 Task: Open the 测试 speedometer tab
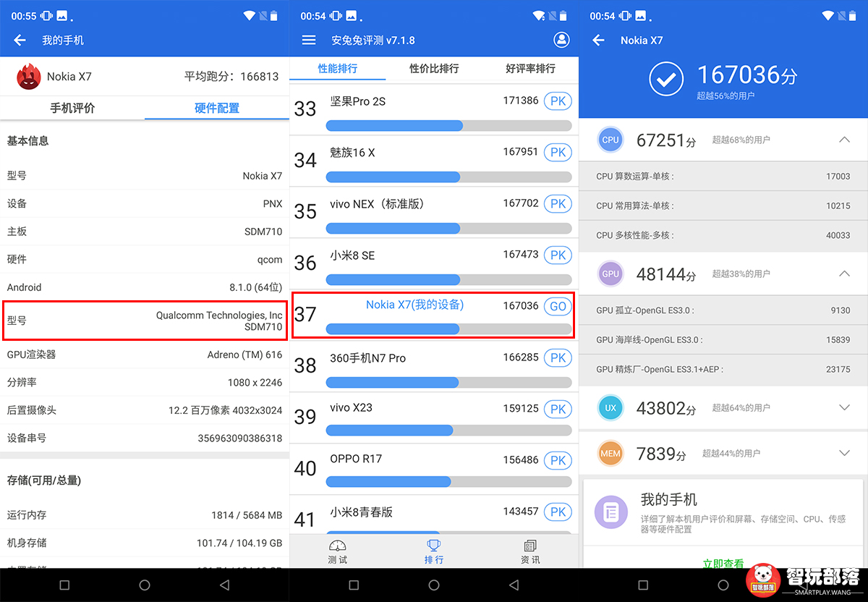click(337, 552)
